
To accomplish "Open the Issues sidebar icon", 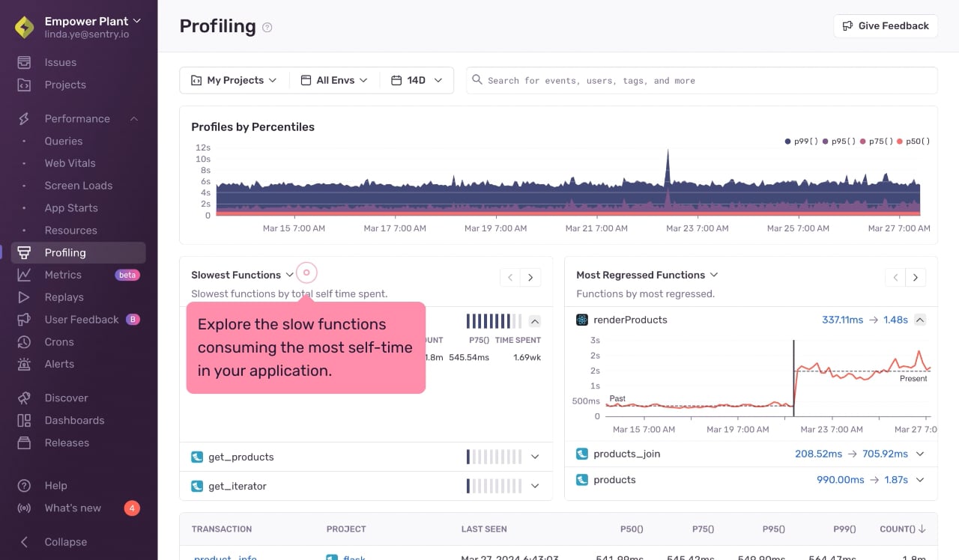I will point(25,62).
